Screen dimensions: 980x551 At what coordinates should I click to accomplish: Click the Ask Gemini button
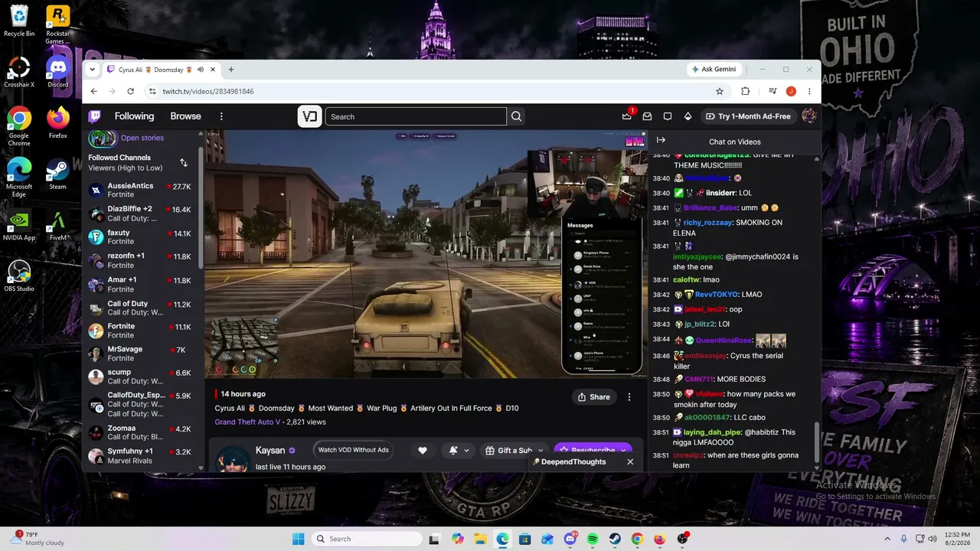(714, 70)
